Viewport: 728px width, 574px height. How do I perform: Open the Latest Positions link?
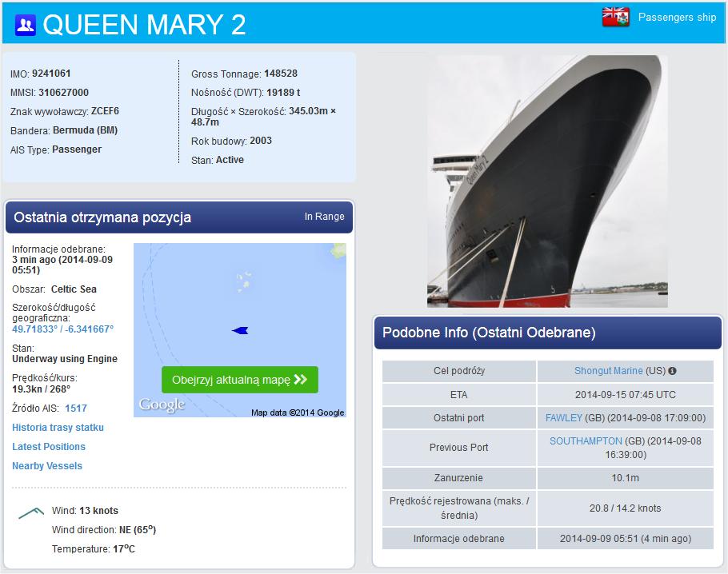[49, 446]
